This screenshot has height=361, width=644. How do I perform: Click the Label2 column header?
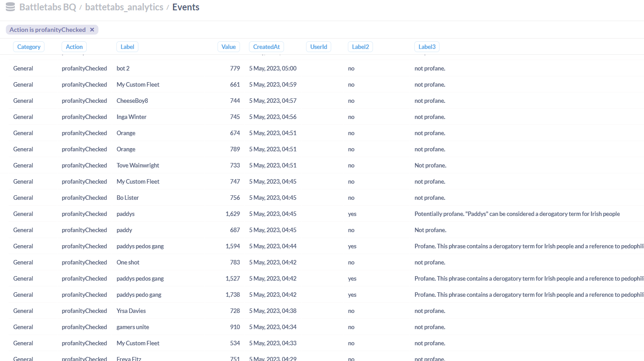click(x=360, y=47)
